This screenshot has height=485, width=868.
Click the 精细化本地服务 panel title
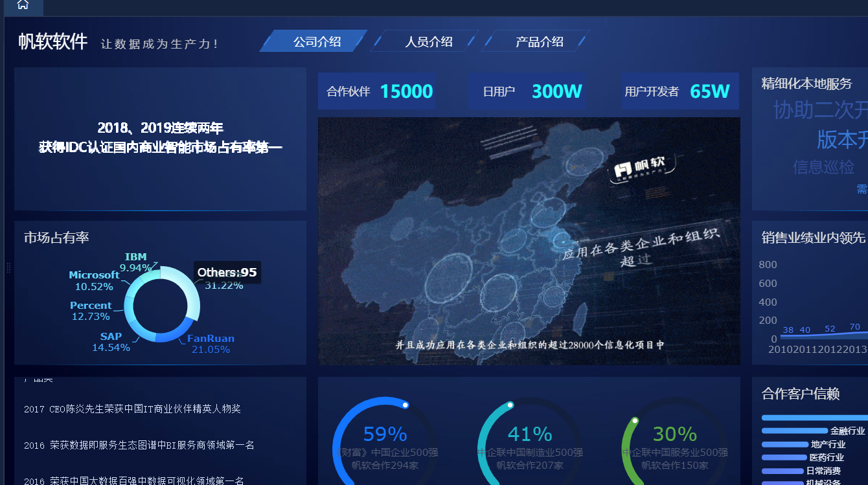tap(806, 84)
